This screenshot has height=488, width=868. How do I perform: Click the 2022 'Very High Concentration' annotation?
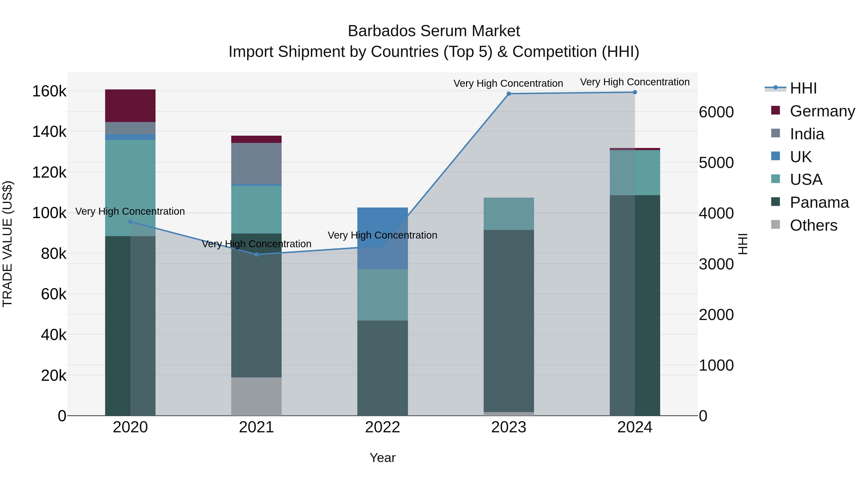382,235
